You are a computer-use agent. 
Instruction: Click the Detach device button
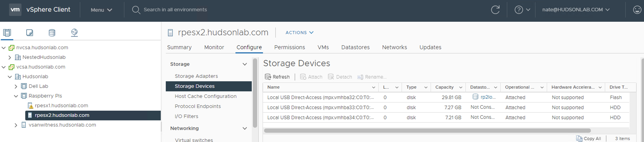point(340,77)
